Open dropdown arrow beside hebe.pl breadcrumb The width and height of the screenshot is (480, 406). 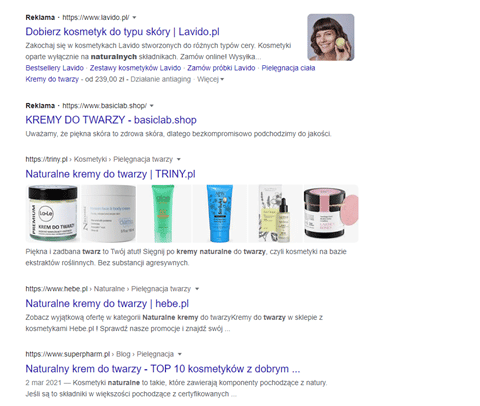[x=197, y=289]
